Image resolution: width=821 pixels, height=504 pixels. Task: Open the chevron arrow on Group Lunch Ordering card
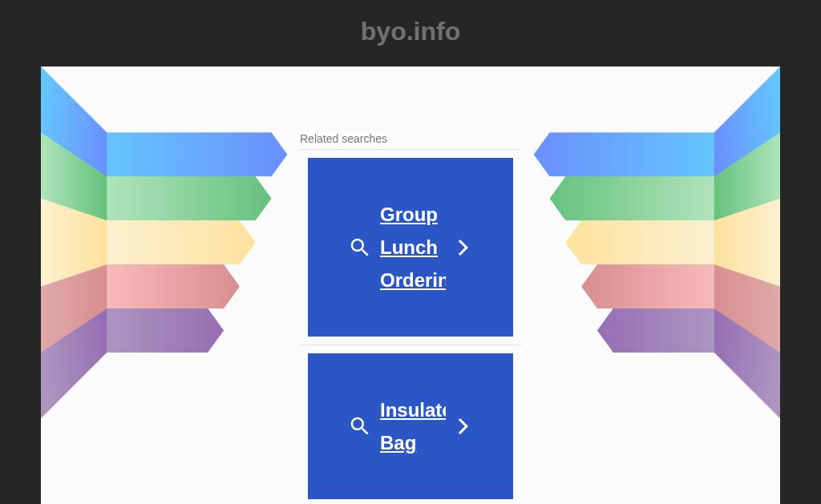coord(463,248)
